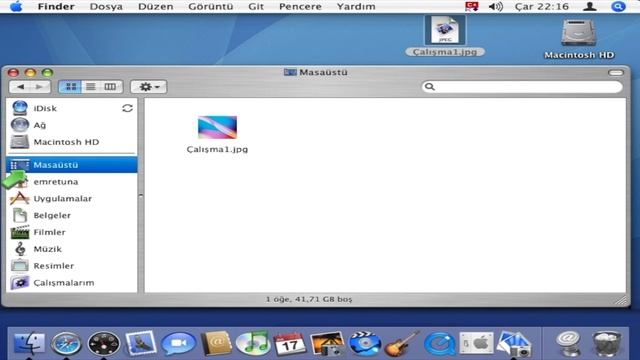Open the Çalışmalarım app icon in Dock

(x=514, y=344)
